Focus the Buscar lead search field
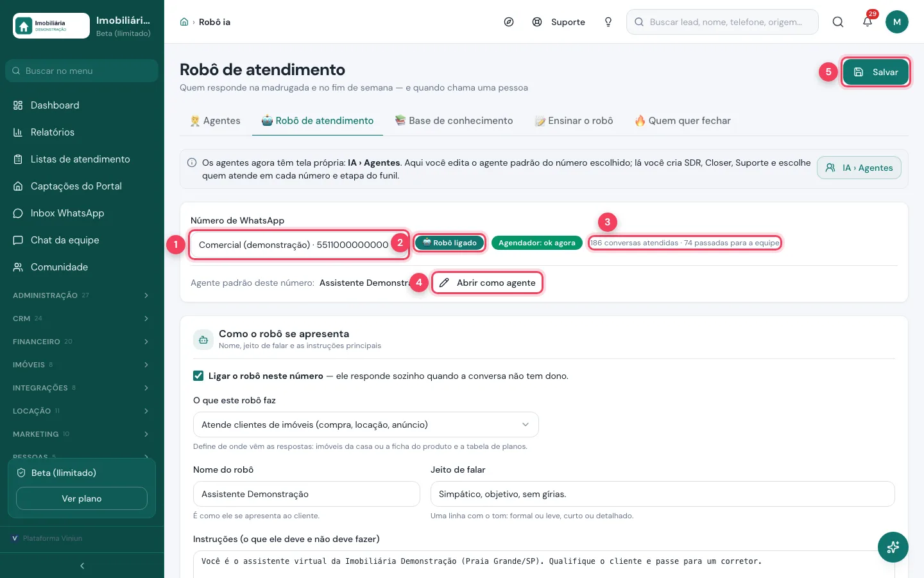 723,22
